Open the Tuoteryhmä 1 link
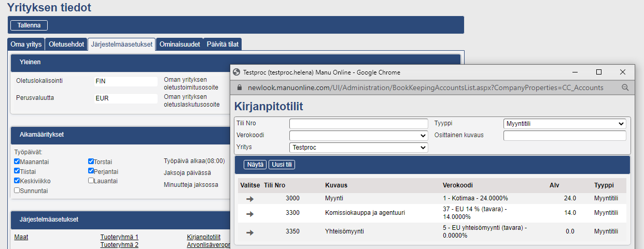Screen dimensions: 644x249 point(119,237)
